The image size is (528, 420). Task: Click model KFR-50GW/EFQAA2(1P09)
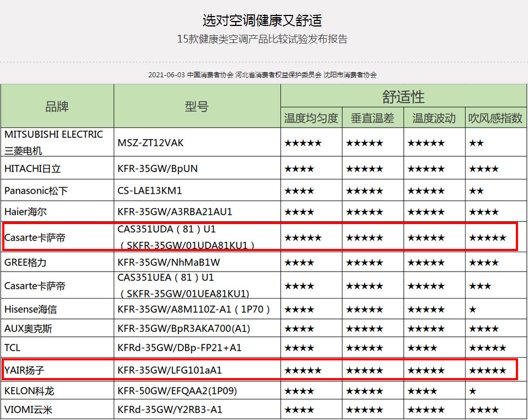pos(177,391)
